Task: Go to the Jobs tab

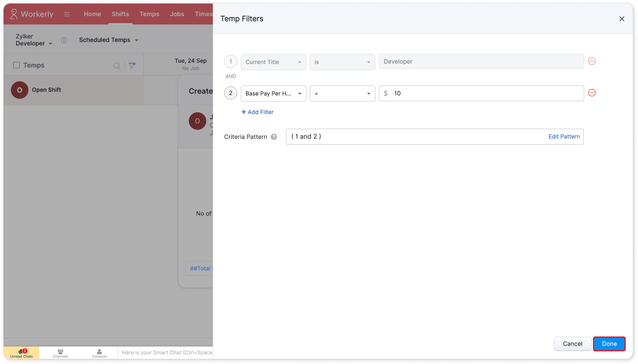Action: 177,14
